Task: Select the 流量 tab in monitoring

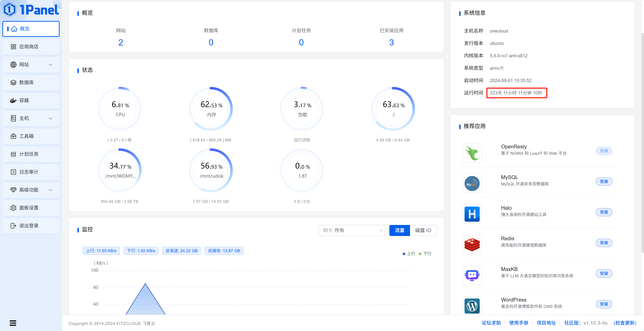Action: (x=399, y=230)
